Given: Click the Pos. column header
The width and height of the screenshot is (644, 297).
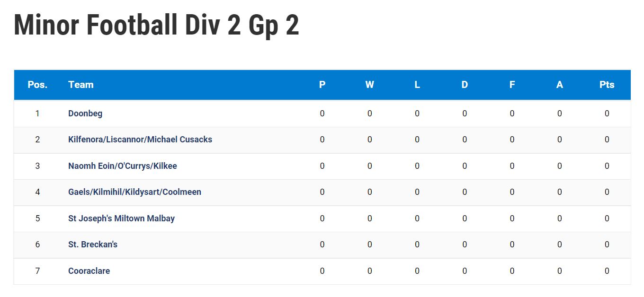Looking at the screenshot, I should click(x=37, y=85).
